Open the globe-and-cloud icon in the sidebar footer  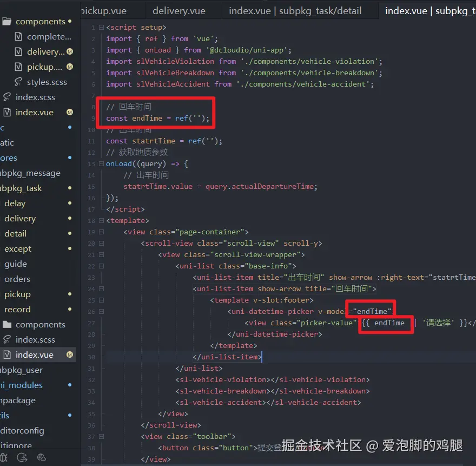[x=41, y=457]
